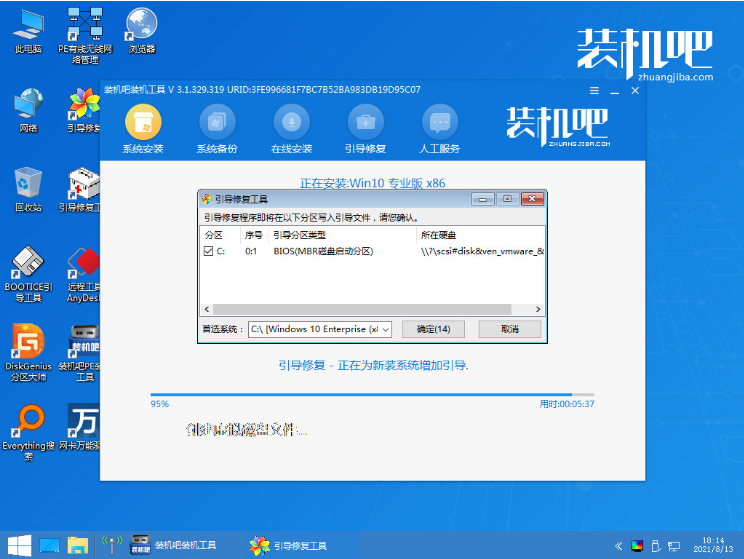This screenshot has width=744, height=559.
Task: Switch to 系统备份 tab
Action: point(217,129)
